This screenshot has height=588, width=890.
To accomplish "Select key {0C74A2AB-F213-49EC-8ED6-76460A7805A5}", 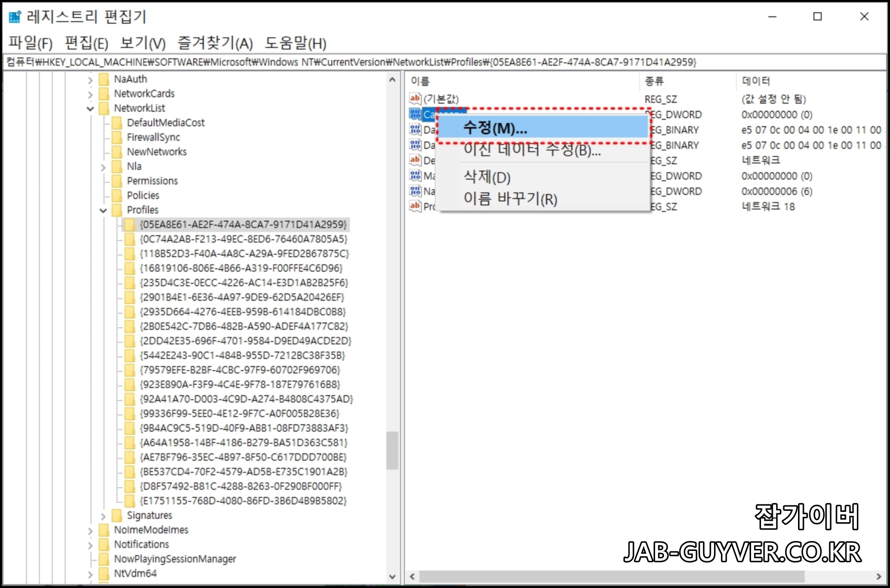I will point(243,239).
